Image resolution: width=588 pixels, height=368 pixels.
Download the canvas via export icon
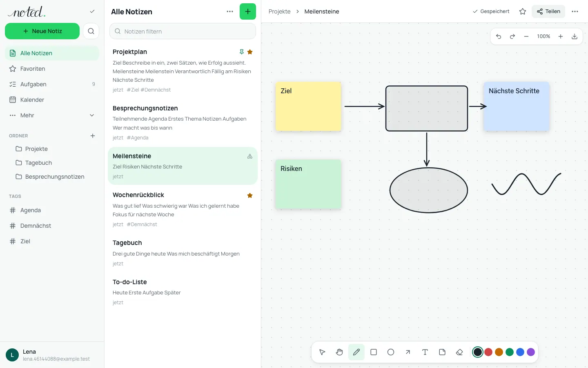coord(575,36)
